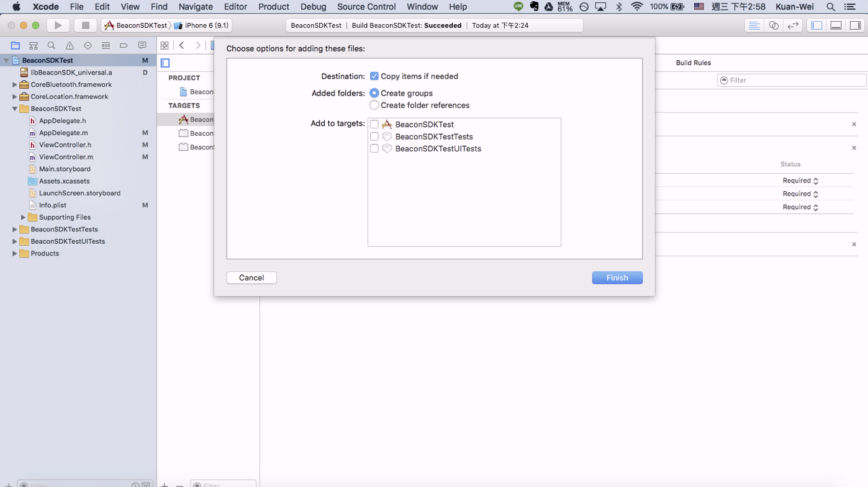Show the Project navigator folder icon
The height and width of the screenshot is (487, 868).
[16, 45]
